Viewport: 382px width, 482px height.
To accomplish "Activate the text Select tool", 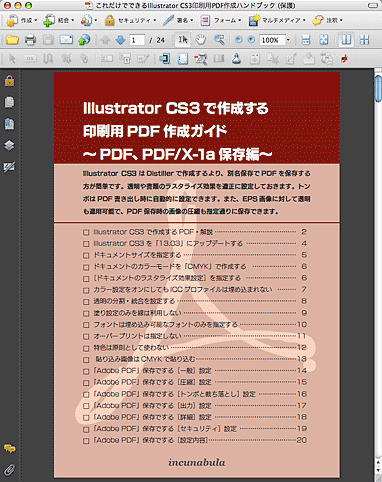I will coord(183,40).
